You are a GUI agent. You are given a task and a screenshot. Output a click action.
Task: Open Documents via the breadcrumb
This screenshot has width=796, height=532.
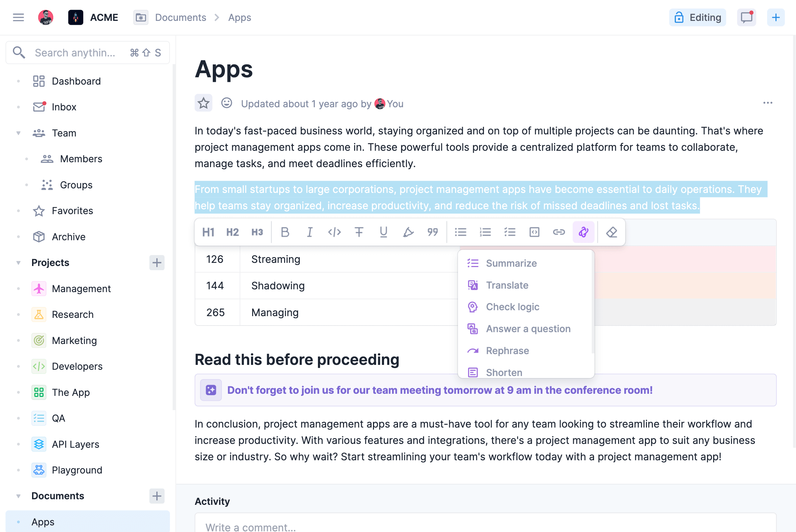click(180, 17)
